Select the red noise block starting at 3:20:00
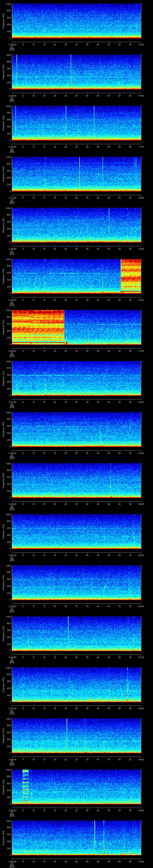The image size is (153, 868). [38, 327]
